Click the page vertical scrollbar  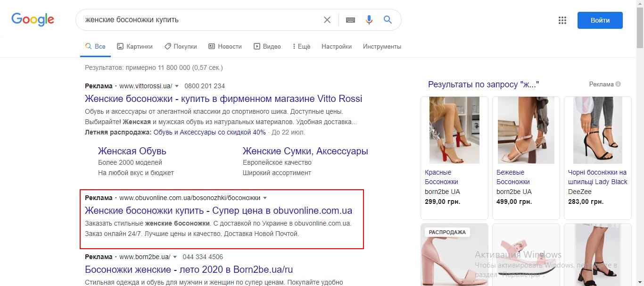(640, 143)
